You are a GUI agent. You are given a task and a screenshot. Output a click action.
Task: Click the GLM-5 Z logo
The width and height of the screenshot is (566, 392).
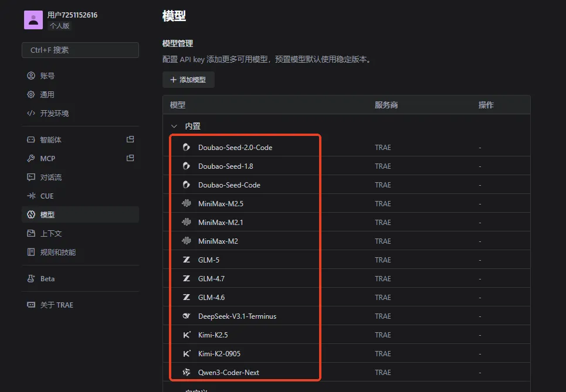pyautogui.click(x=187, y=260)
